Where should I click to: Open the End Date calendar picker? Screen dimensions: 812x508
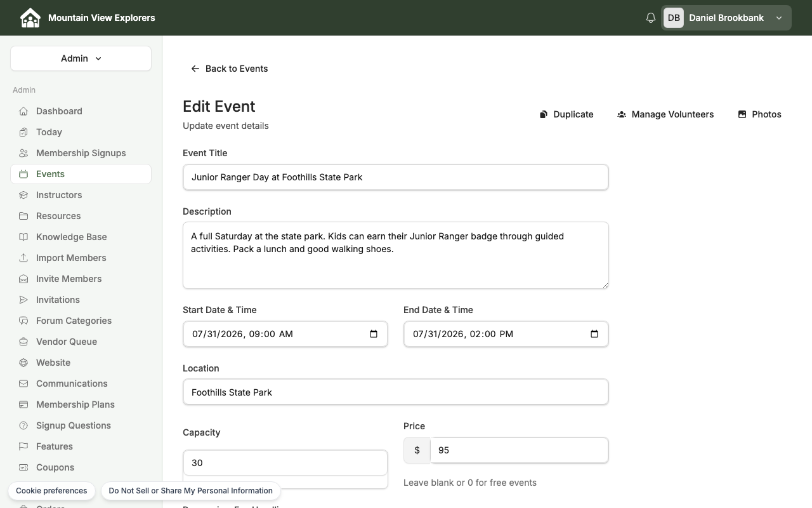coord(594,334)
